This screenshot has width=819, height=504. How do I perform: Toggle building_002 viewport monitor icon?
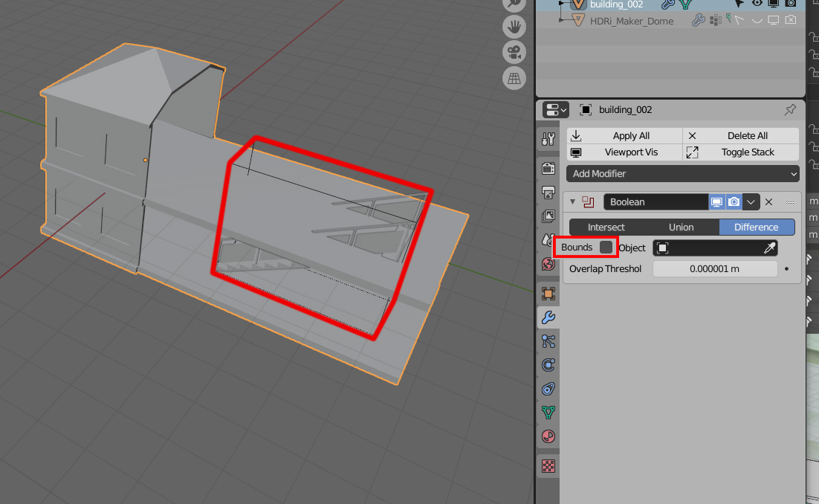coord(774,4)
